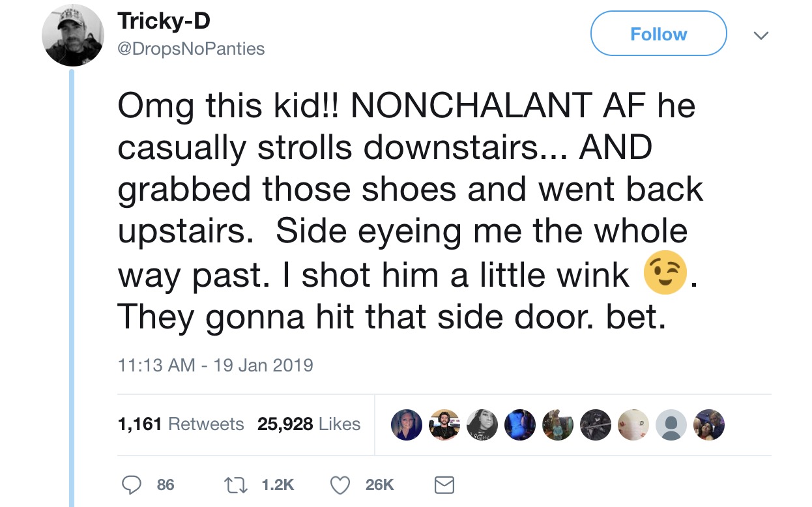Image resolution: width=812 pixels, height=507 pixels.
Task: Click the 11:13 AM - 19 Jan 2019 timestamp
Action: pos(215,365)
